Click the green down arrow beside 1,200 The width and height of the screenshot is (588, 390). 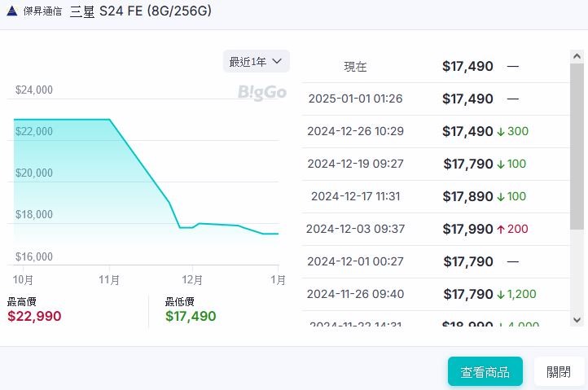coord(501,295)
